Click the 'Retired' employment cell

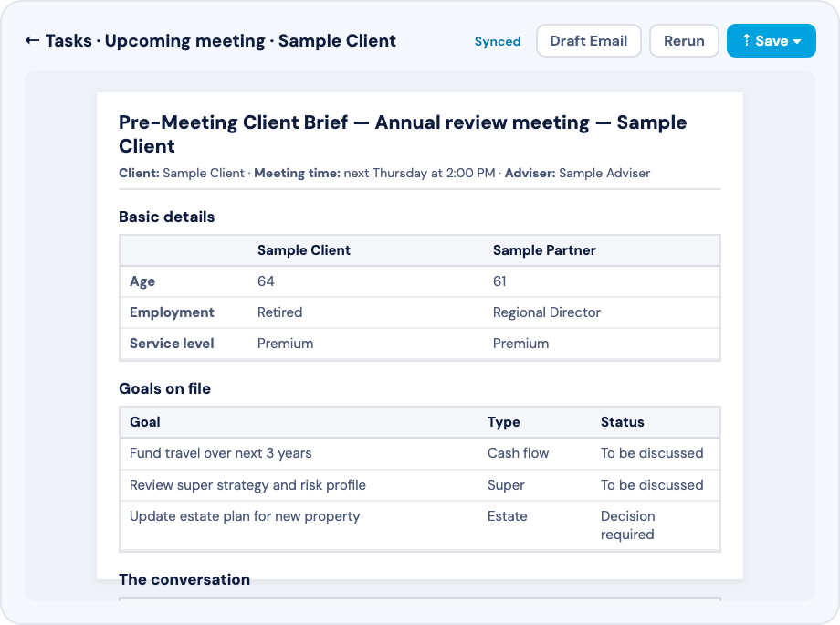point(279,312)
